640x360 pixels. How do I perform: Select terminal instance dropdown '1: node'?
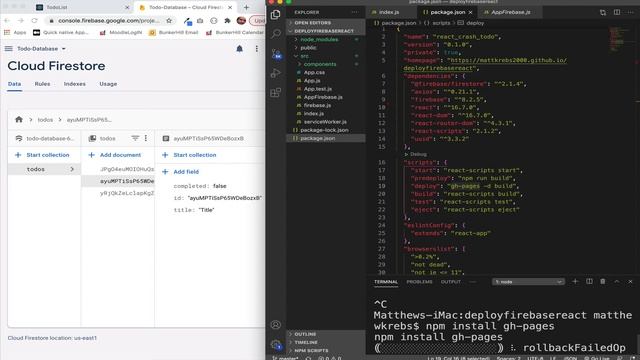point(528,282)
